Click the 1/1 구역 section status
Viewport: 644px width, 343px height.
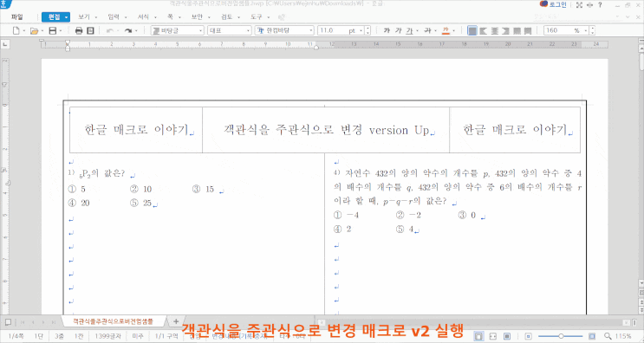[x=166, y=336]
